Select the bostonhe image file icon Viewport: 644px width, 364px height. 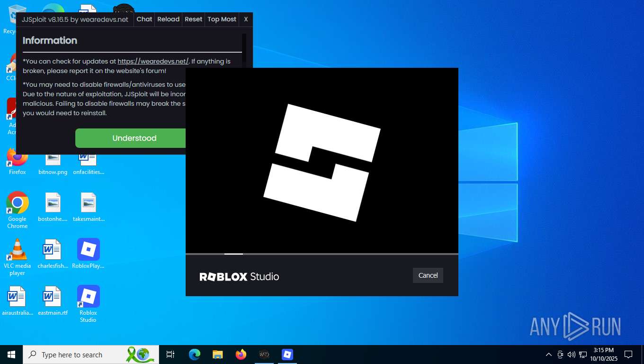click(x=53, y=207)
